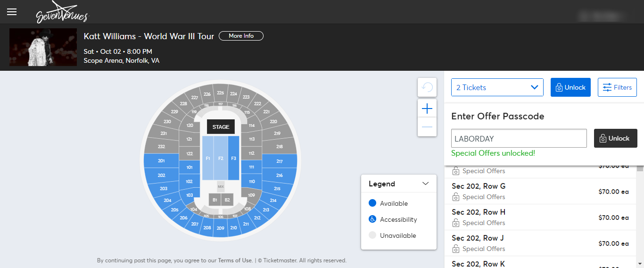The height and width of the screenshot is (268, 644).
Task: Select section 209 on seat map
Action: 220,228
